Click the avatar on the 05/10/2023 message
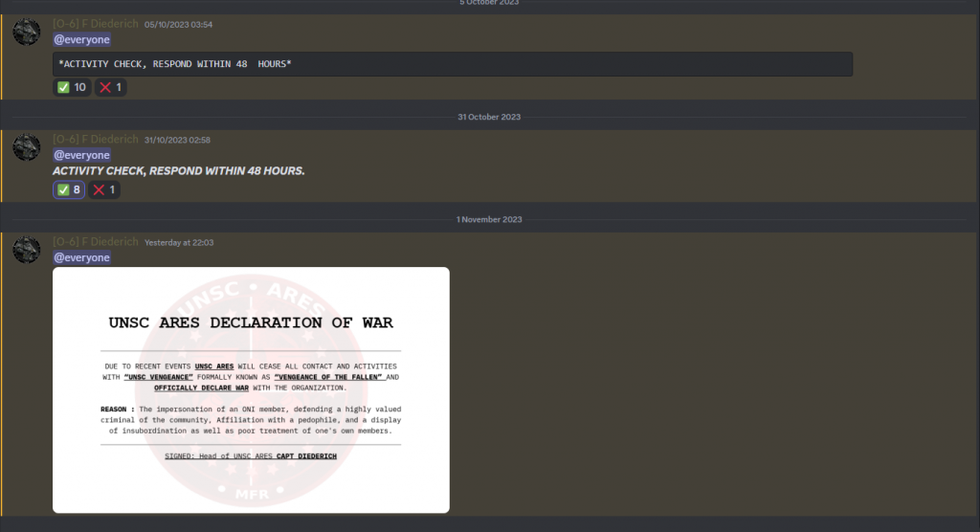 click(x=26, y=32)
